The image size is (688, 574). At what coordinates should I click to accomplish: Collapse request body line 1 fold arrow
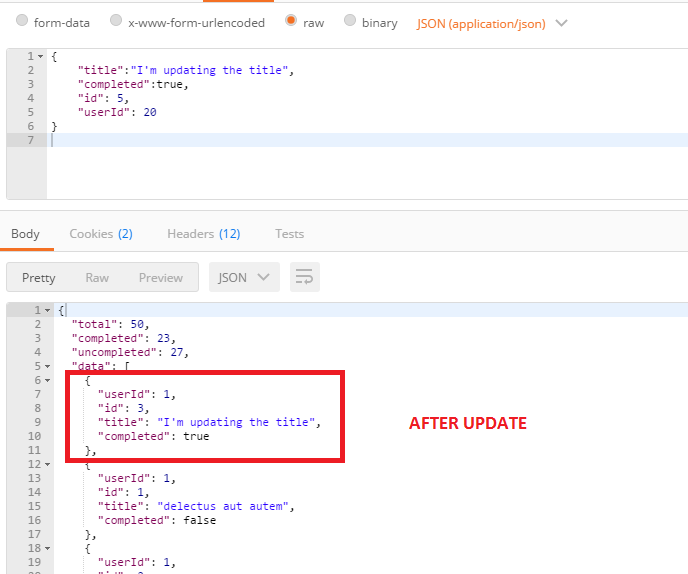40,57
